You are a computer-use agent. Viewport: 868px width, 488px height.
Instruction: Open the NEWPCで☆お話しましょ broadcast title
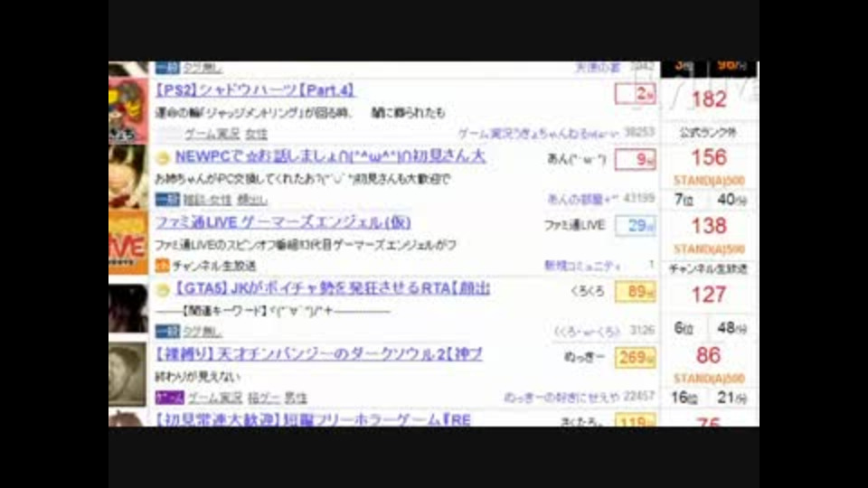(331, 156)
